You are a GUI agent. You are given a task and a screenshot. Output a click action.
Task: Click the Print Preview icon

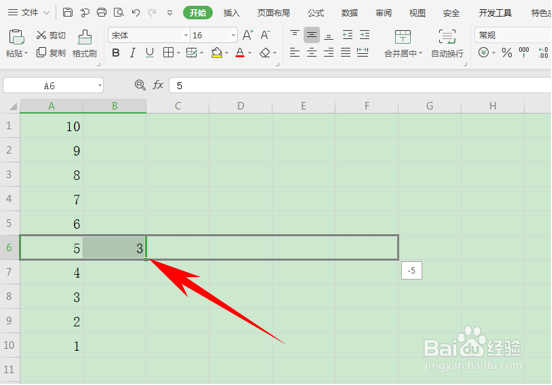coord(119,13)
